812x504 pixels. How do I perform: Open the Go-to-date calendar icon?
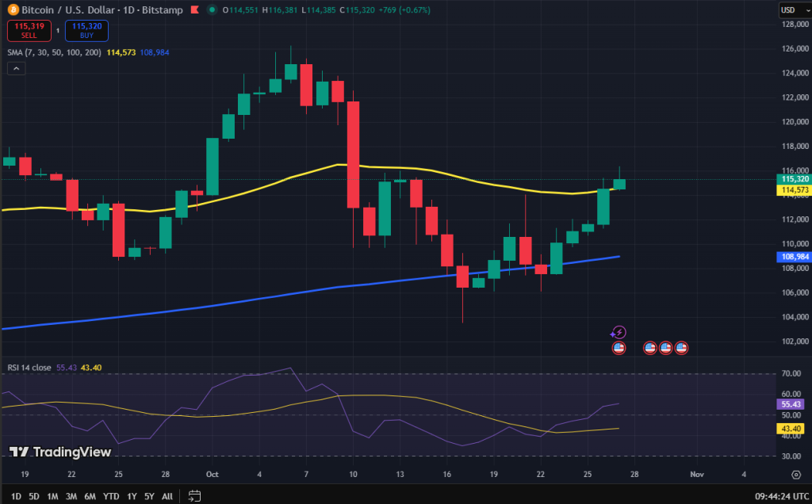click(194, 494)
